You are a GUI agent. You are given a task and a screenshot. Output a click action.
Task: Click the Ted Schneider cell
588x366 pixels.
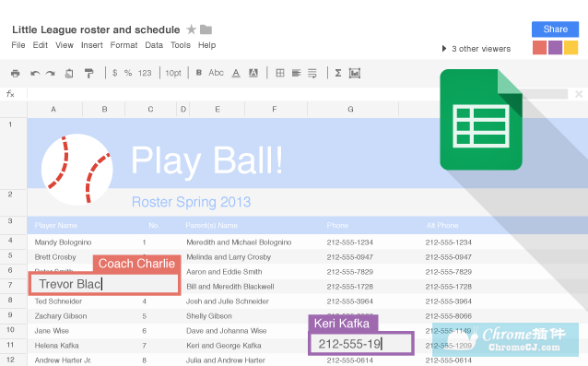point(58,301)
